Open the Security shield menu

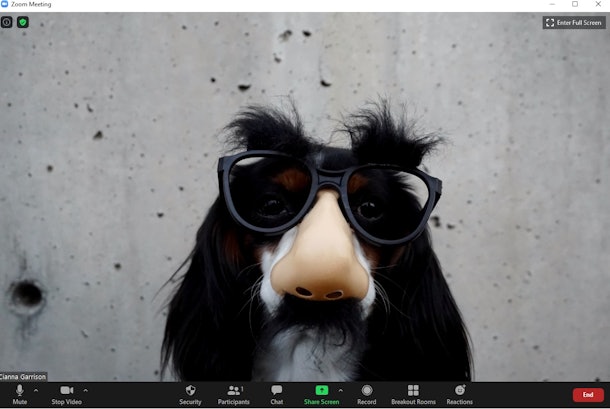pyautogui.click(x=190, y=393)
